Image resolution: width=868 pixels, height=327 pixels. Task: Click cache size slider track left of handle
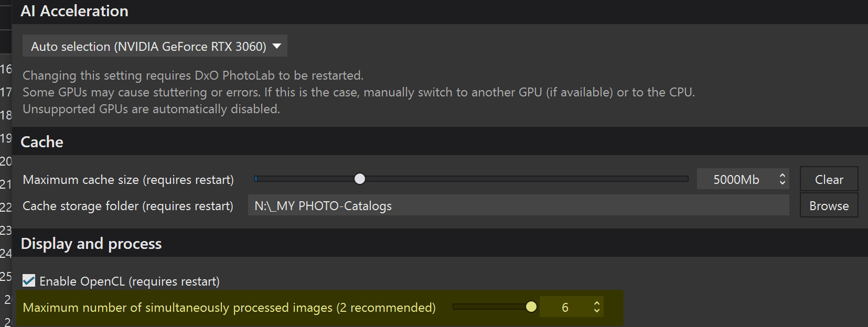pyautogui.click(x=304, y=179)
